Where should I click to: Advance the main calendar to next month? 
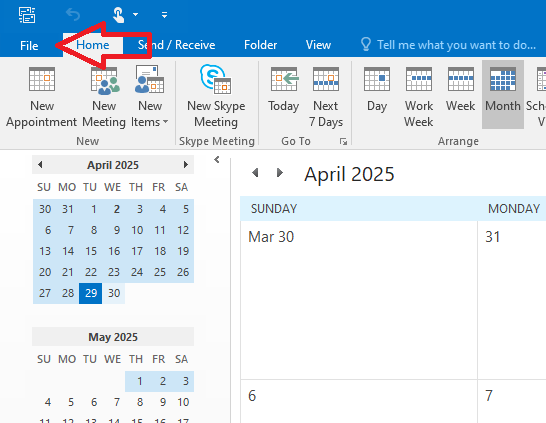[280, 173]
